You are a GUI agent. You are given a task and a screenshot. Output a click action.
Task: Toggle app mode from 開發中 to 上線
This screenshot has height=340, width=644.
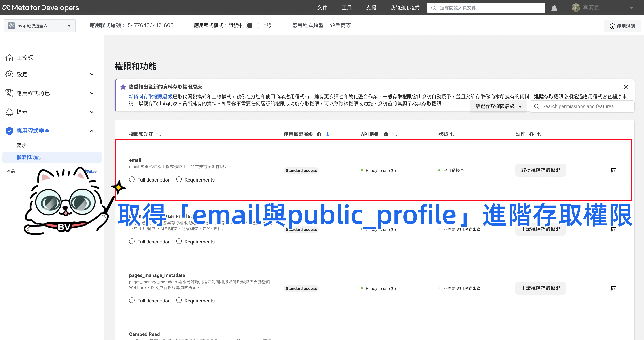click(252, 25)
